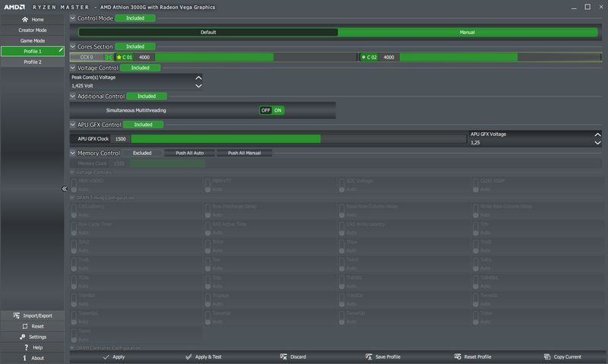The height and width of the screenshot is (364, 608).
Task: Collapse the APU GFX Control section
Action: pos(72,125)
